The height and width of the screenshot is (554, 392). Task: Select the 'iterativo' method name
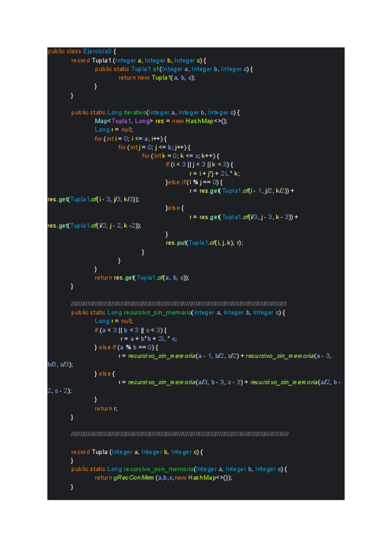133,112
